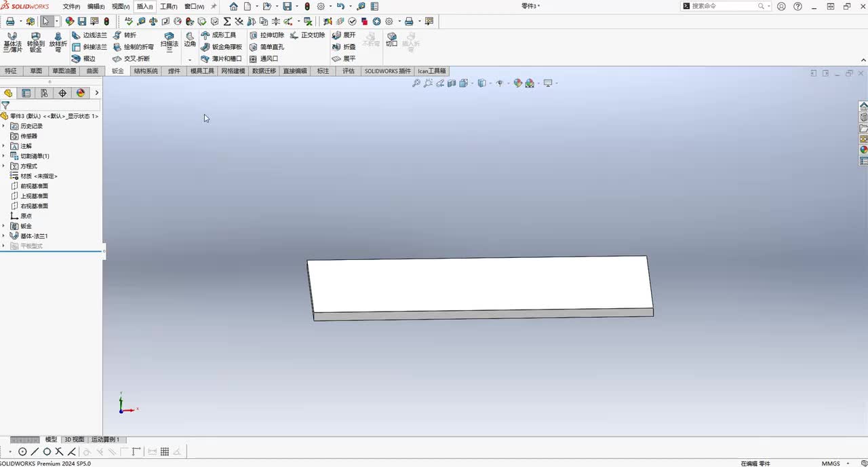
Task: Click 边线法兰 (Edge Flange) tool
Action: coord(90,35)
